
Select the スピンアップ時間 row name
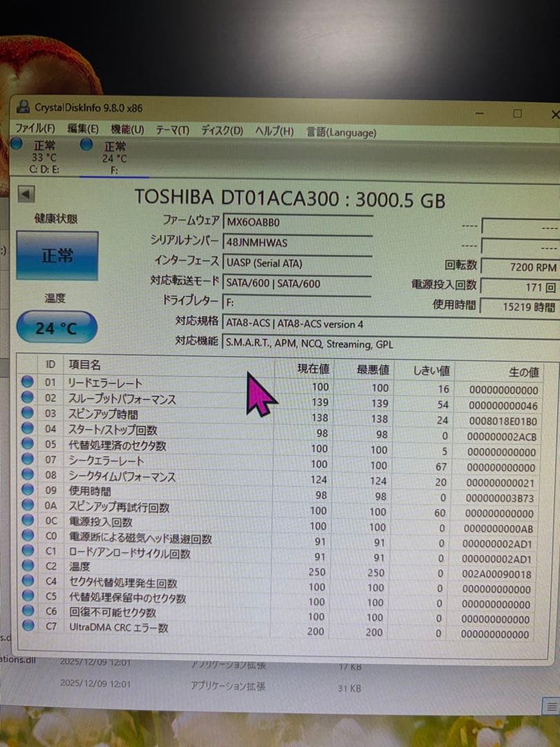103,414
